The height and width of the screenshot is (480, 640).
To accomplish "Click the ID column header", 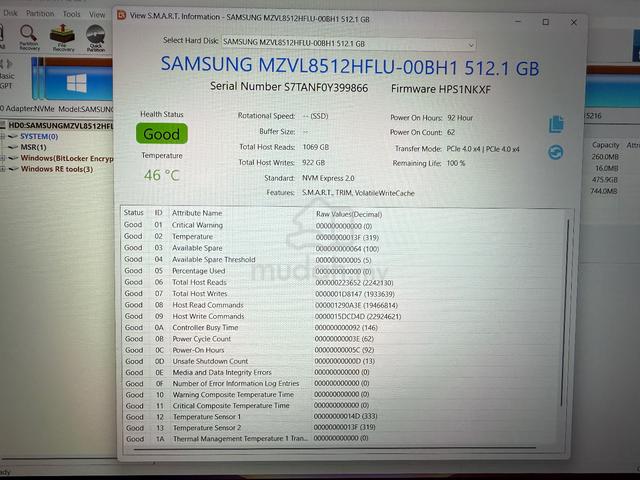I will (158, 213).
